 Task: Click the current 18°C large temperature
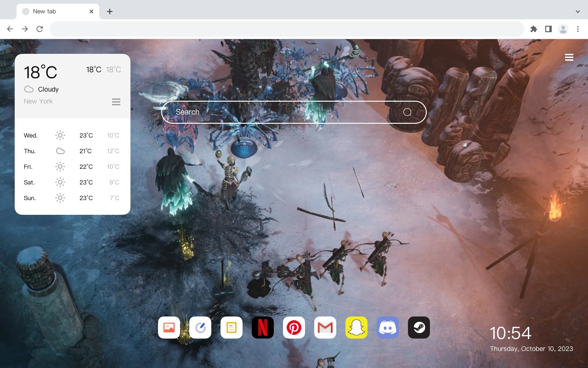click(x=40, y=72)
